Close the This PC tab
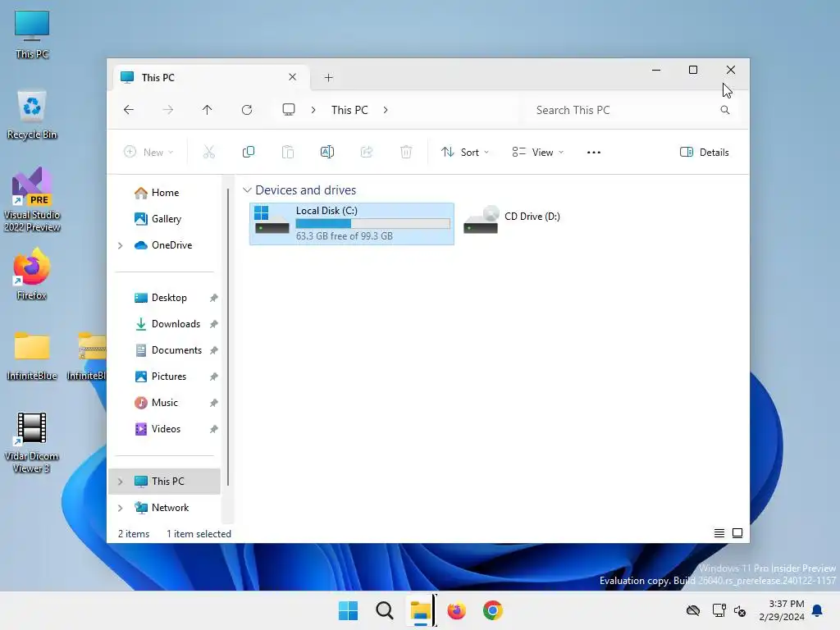This screenshot has width=840, height=630. [293, 77]
